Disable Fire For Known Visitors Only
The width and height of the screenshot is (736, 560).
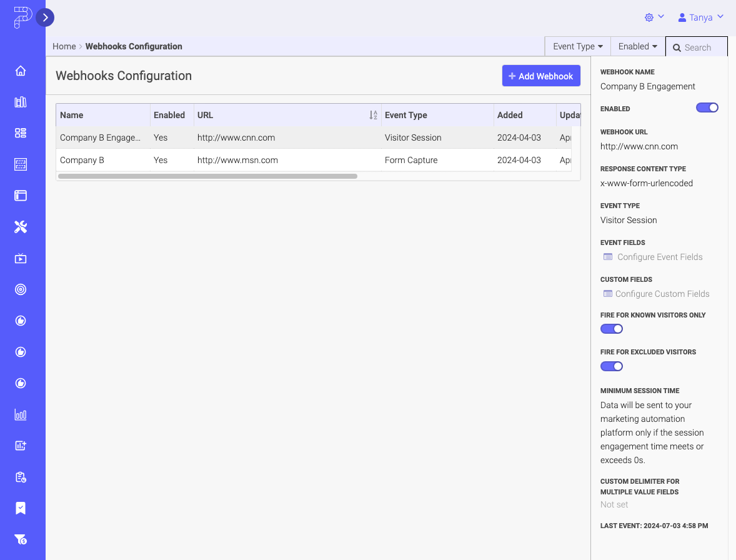611,328
